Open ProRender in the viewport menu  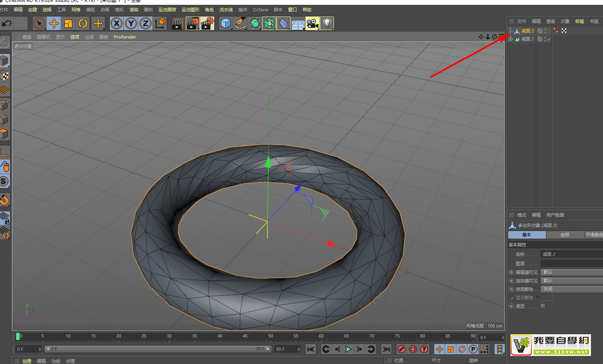[125, 37]
